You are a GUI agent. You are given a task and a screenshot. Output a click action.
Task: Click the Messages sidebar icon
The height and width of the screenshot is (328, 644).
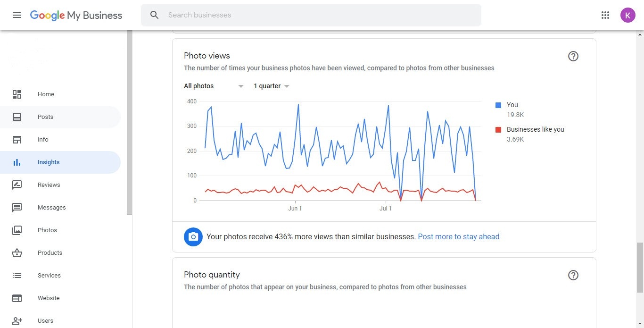[x=17, y=208]
